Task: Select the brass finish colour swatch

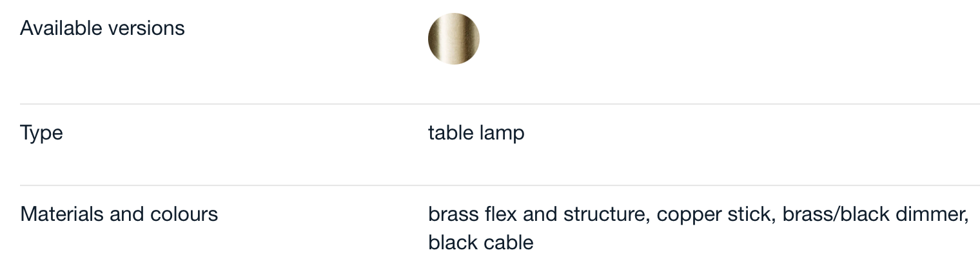Action: click(x=454, y=39)
